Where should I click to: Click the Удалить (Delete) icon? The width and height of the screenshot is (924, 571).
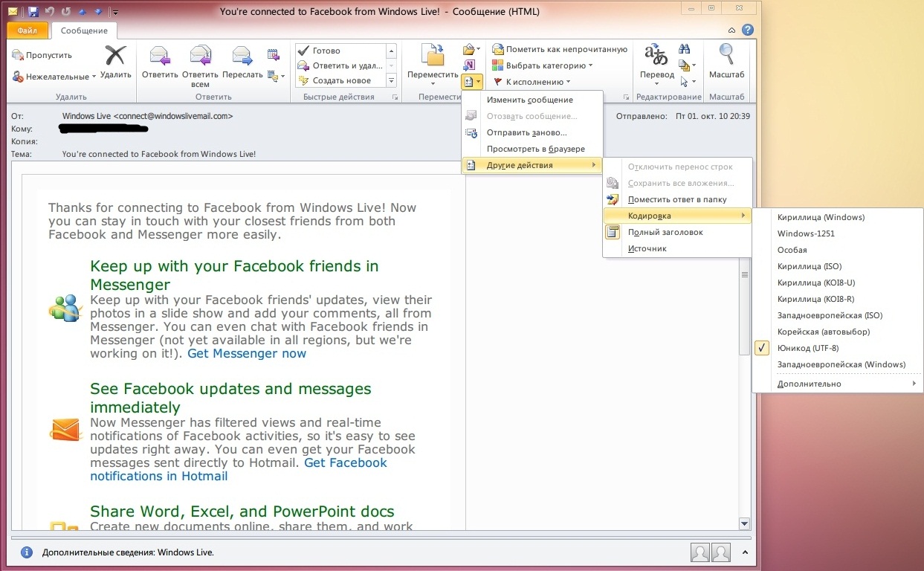[x=115, y=57]
